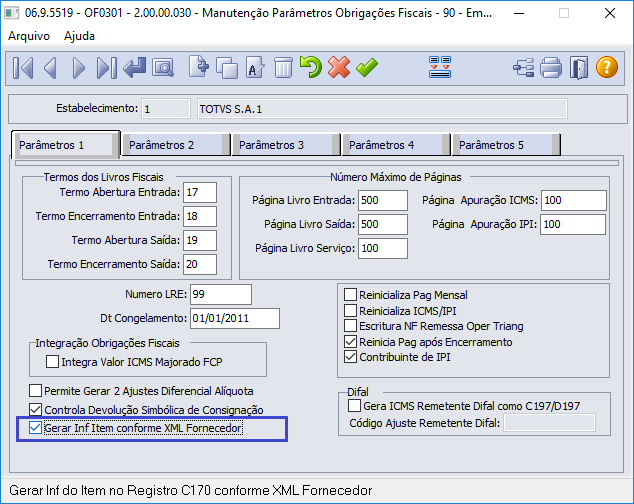Click the Estabelecimento code field
The width and height of the screenshot is (634, 504).
(x=166, y=109)
